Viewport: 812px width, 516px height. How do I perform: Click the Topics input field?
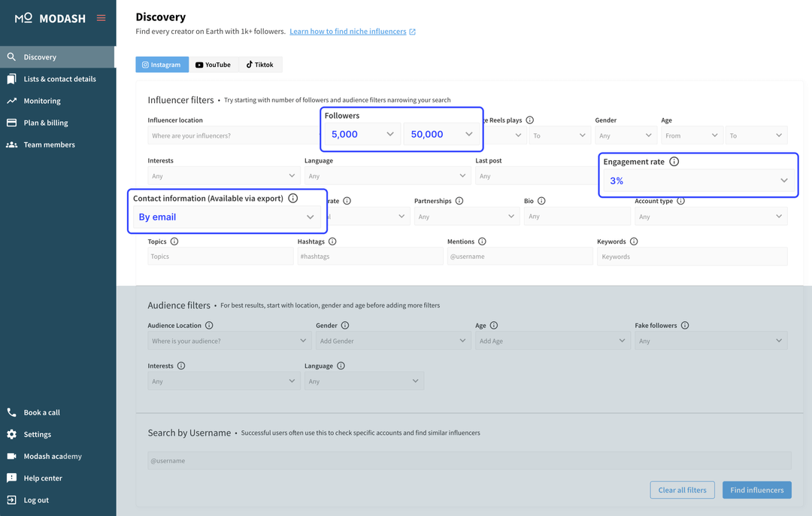[x=220, y=256]
